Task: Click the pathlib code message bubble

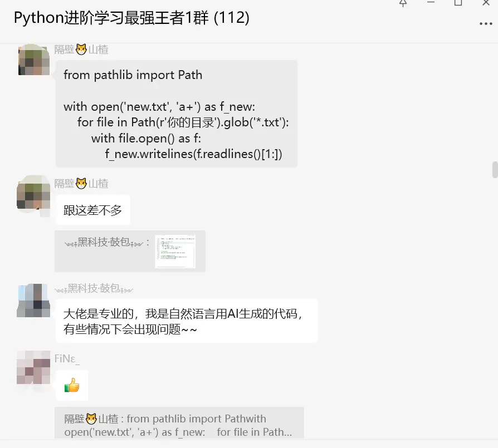Action: tap(176, 114)
